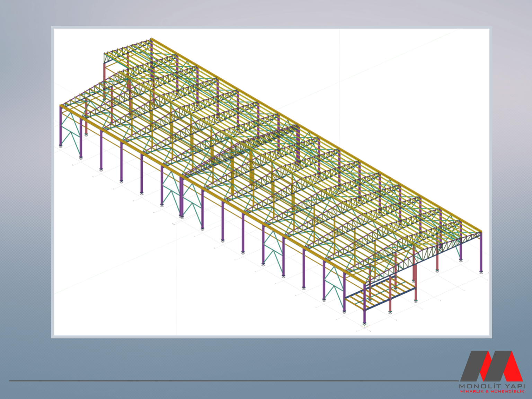This screenshot has width=532, height=399.
Task: Click the MONOLİT YAPI company name text
Action: point(491,386)
